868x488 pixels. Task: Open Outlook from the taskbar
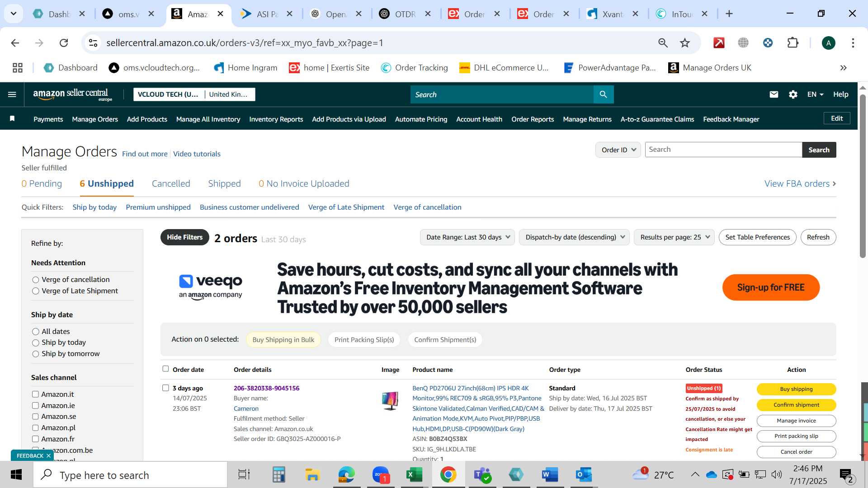(583, 475)
